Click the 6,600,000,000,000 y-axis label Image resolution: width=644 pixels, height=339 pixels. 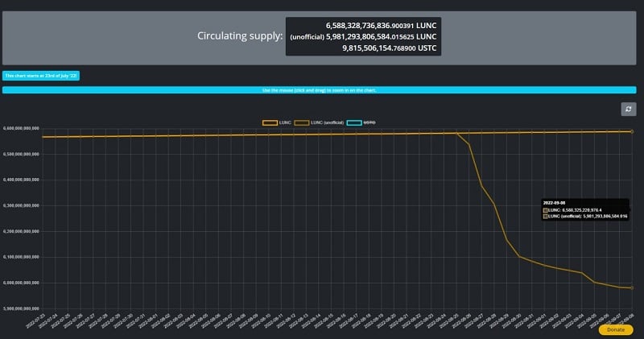(x=21, y=128)
